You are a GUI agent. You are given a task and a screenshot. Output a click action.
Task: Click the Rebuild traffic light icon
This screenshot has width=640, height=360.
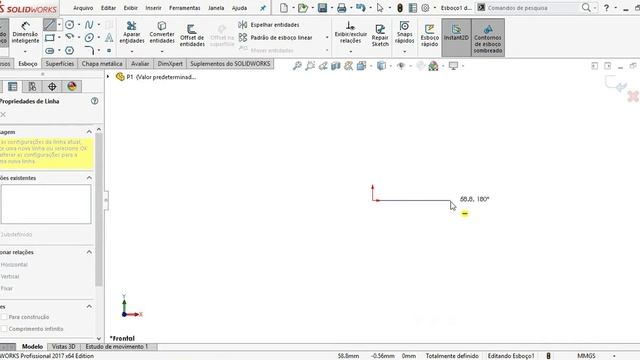(400, 8)
